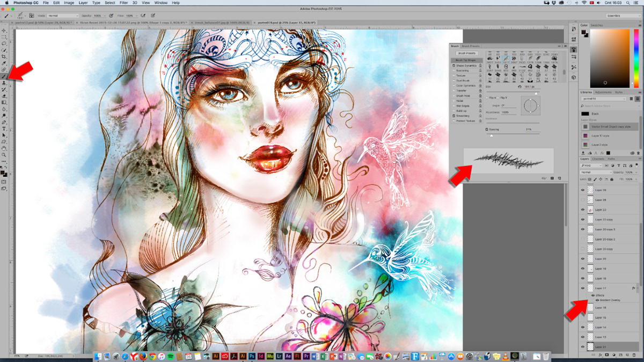
Task: Enable the Scattering checkbox
Action: [453, 70]
